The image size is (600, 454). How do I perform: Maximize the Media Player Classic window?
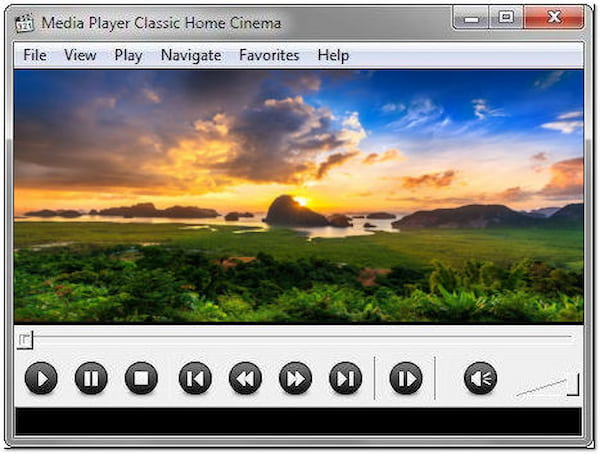tap(506, 18)
